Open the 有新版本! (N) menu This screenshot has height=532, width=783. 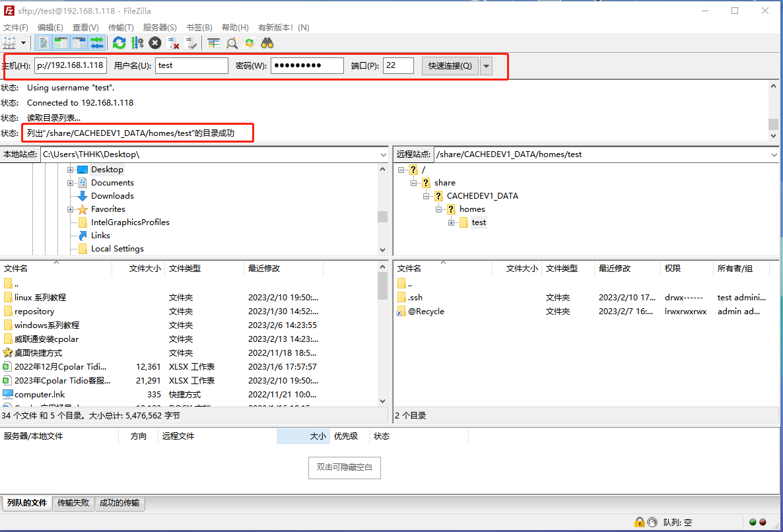284,28
